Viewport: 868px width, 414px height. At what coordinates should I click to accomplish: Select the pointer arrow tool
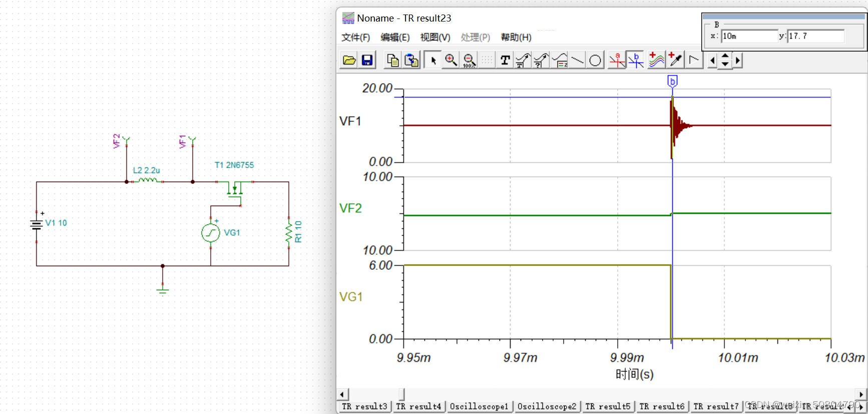(433, 61)
